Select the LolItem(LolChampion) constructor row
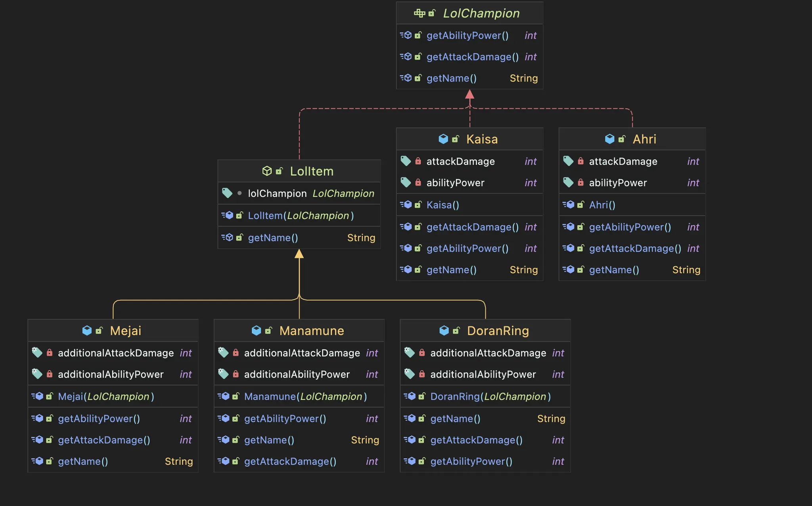This screenshot has width=812, height=506. [301, 215]
